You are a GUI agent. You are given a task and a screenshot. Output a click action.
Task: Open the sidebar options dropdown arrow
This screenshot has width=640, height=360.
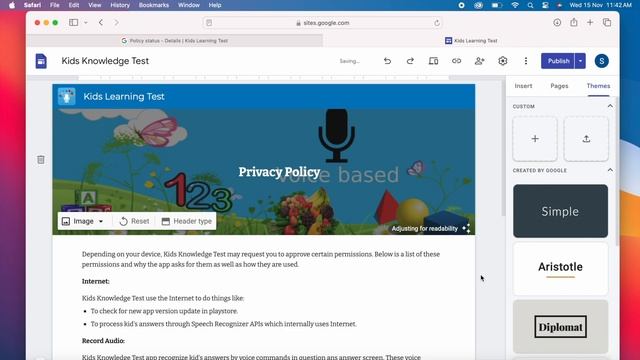[x=86, y=23]
